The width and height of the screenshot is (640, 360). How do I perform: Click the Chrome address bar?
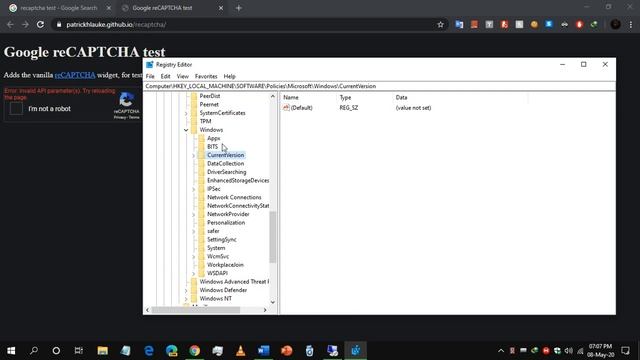point(249,24)
